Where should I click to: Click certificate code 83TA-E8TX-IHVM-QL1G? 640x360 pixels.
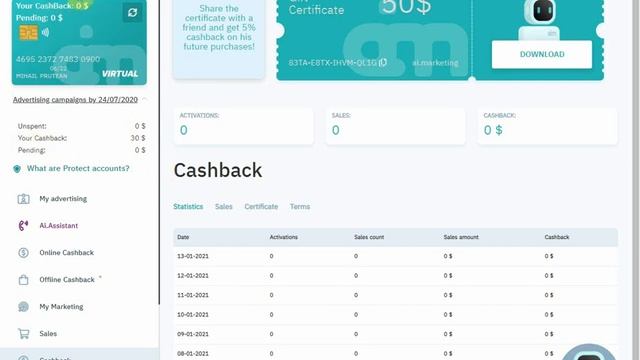[332, 63]
